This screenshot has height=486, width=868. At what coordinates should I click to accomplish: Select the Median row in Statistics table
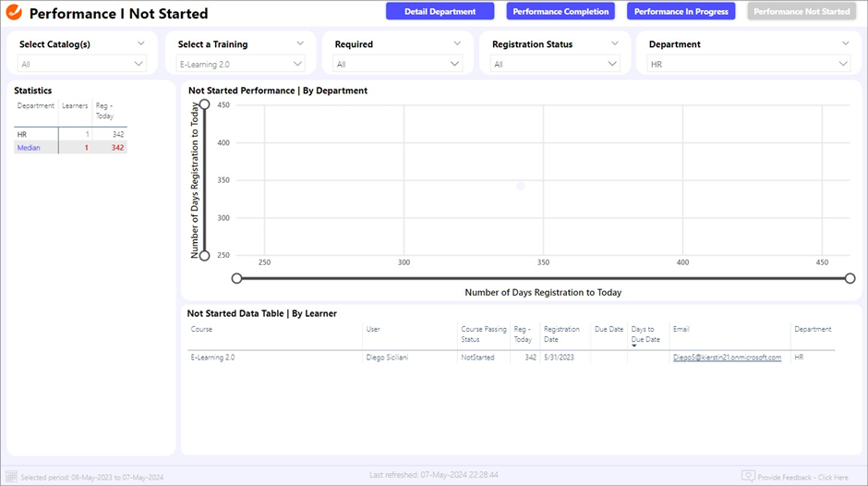[x=29, y=148]
